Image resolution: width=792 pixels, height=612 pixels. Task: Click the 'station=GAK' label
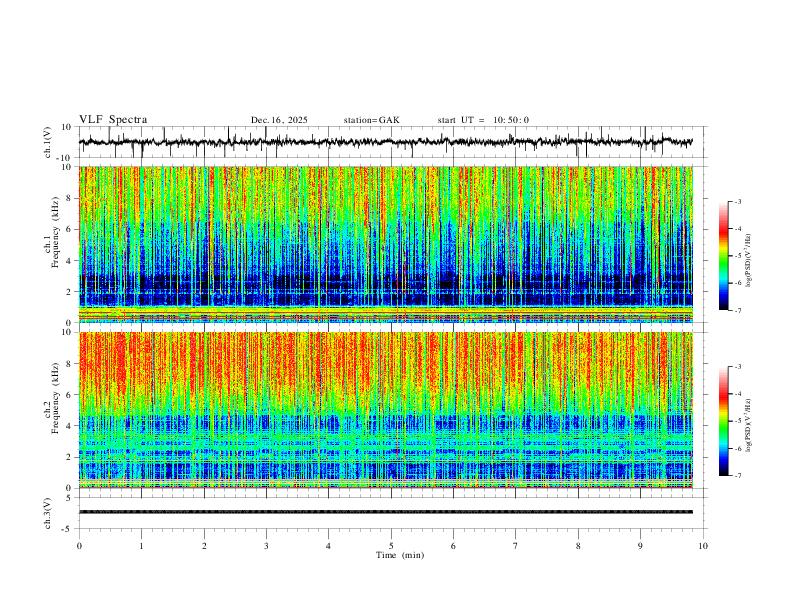coord(371,120)
